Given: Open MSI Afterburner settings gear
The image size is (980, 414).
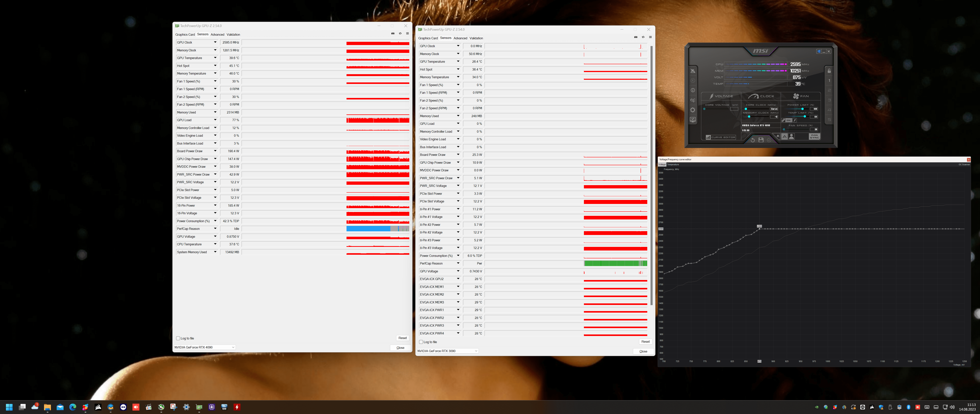Looking at the screenshot, I should click(693, 110).
